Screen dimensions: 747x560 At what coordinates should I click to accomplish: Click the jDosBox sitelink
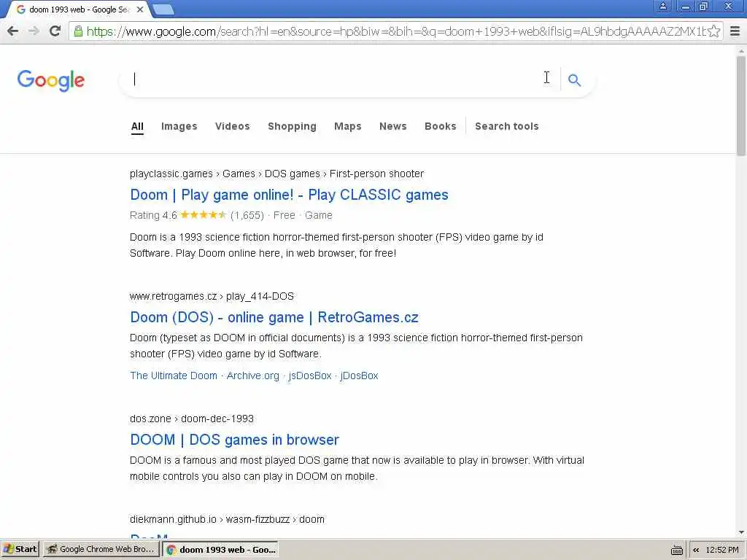tap(359, 376)
